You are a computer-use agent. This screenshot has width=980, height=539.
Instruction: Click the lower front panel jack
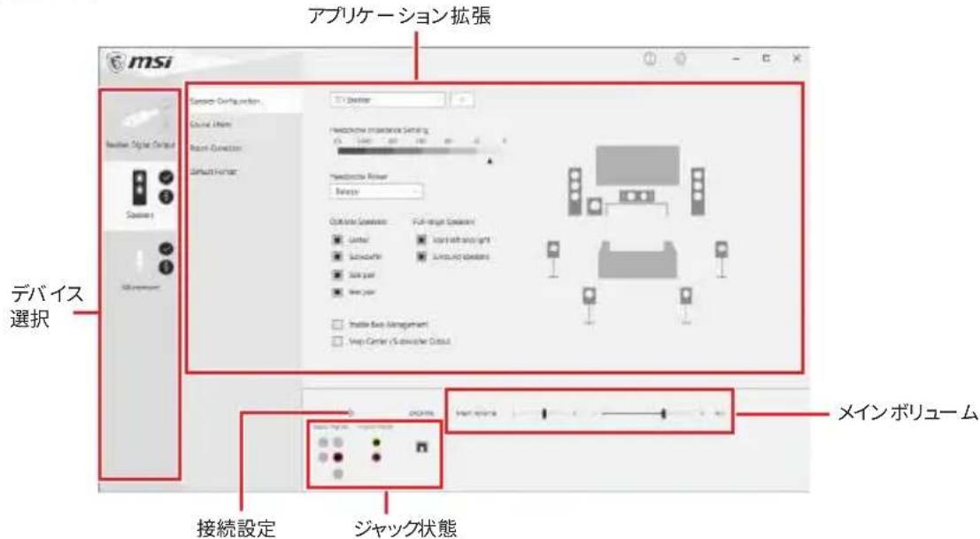pos(376,458)
